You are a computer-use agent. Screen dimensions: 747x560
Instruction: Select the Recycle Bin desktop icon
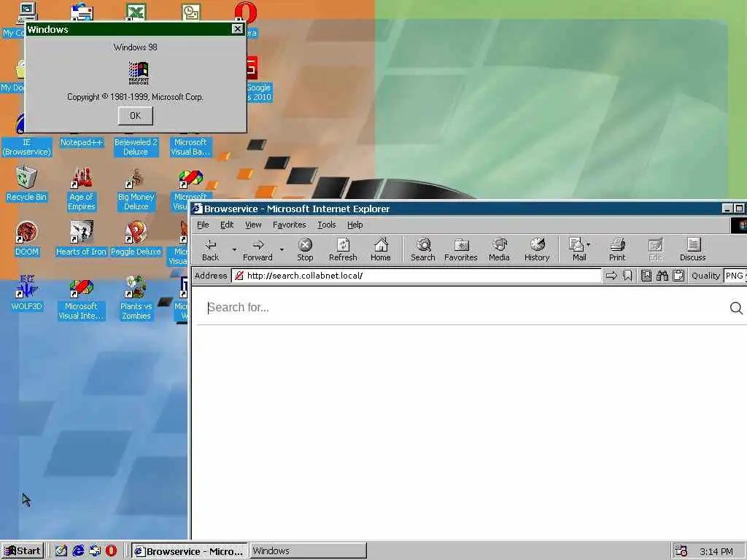click(27, 183)
